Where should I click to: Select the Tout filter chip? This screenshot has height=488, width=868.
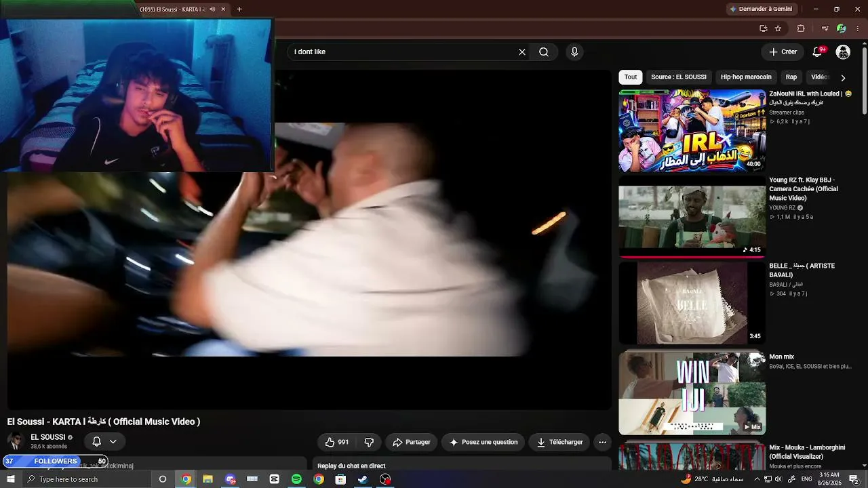(631, 77)
